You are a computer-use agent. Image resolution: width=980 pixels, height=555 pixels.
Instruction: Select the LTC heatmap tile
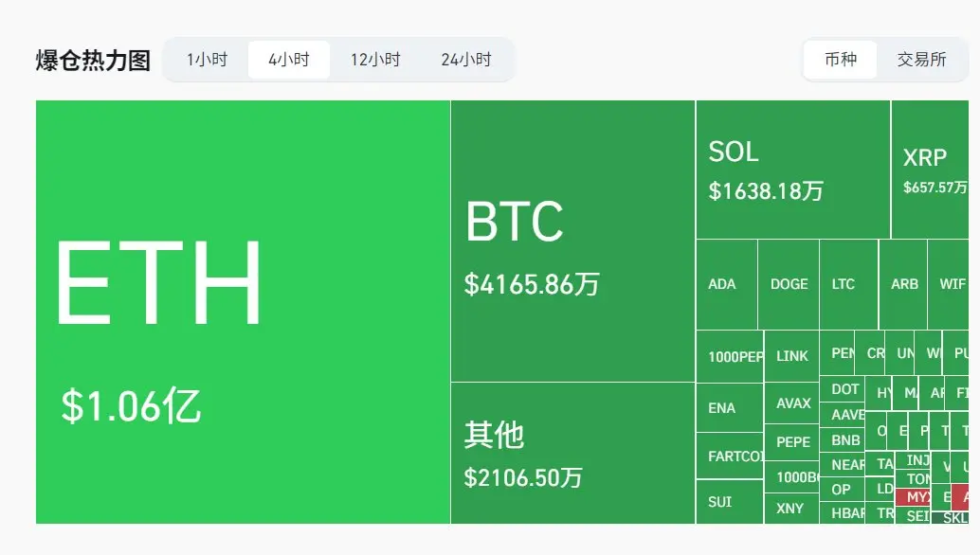[849, 285]
